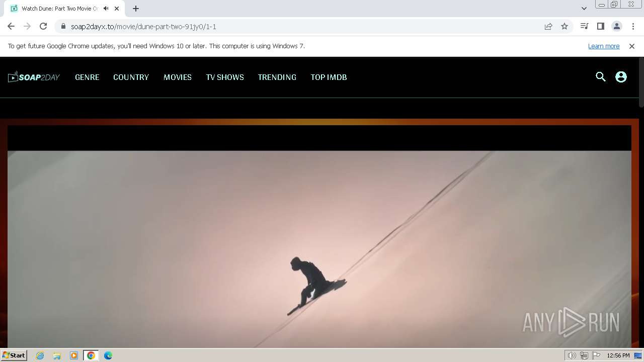This screenshot has width=644, height=362.
Task: Dismiss the Chrome update notification bar
Action: [x=632, y=46]
